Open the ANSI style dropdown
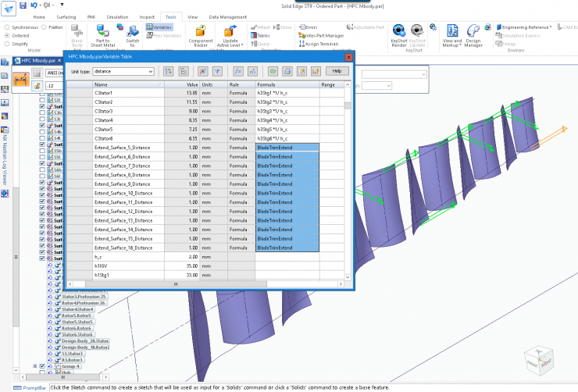 pos(55,73)
